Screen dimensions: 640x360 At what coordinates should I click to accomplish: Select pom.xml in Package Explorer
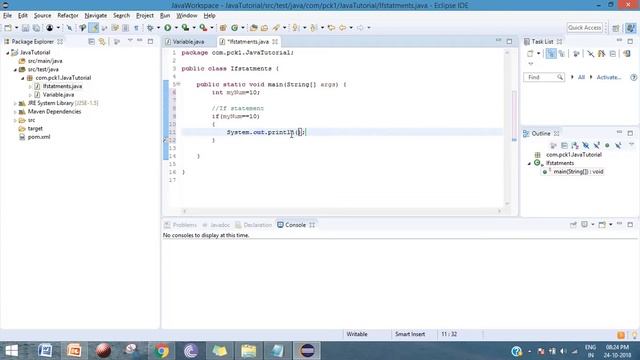[39, 137]
